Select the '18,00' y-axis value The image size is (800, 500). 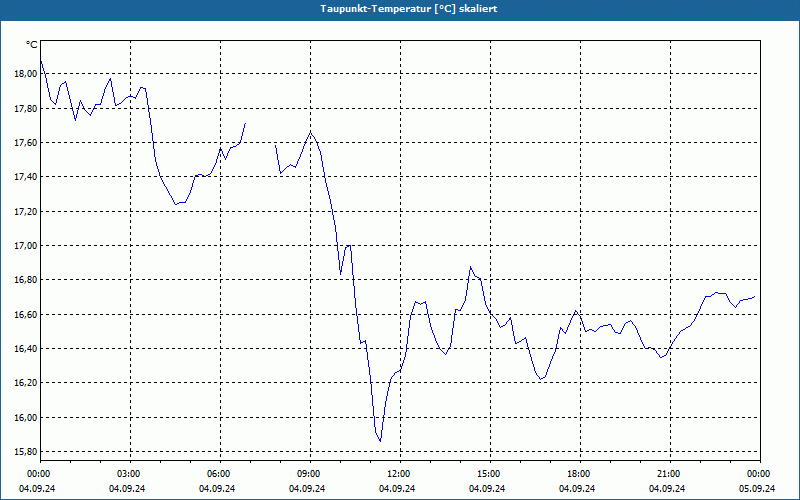click(27, 74)
